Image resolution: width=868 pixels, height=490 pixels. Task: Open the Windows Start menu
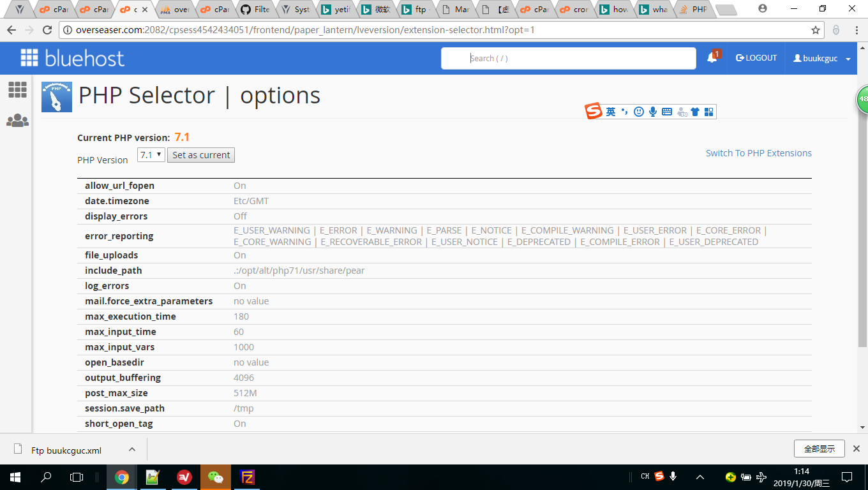click(x=15, y=477)
